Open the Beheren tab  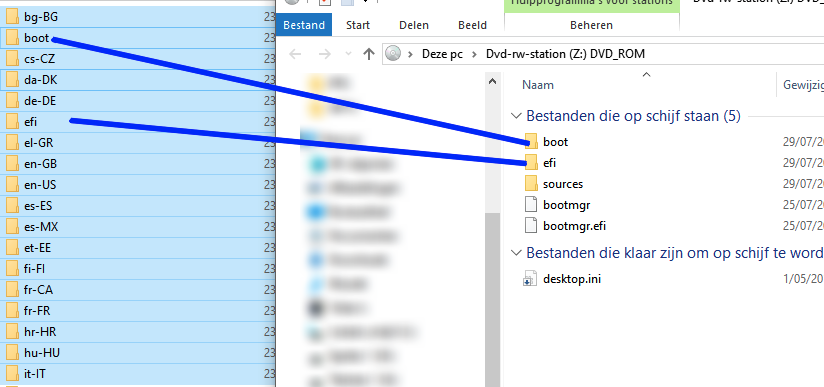pos(591,25)
